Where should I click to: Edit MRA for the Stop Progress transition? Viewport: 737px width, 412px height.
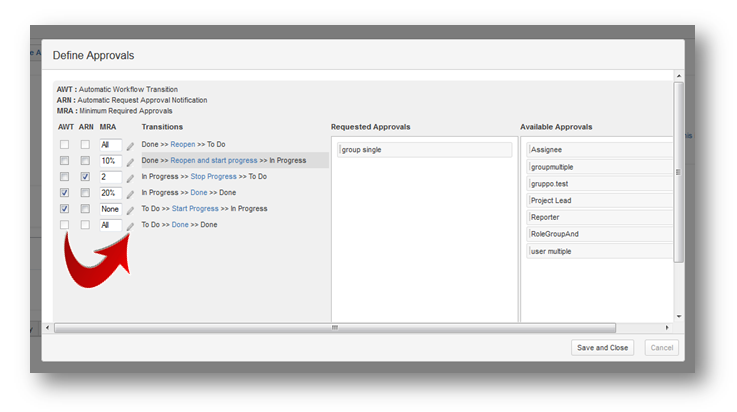coord(130,178)
